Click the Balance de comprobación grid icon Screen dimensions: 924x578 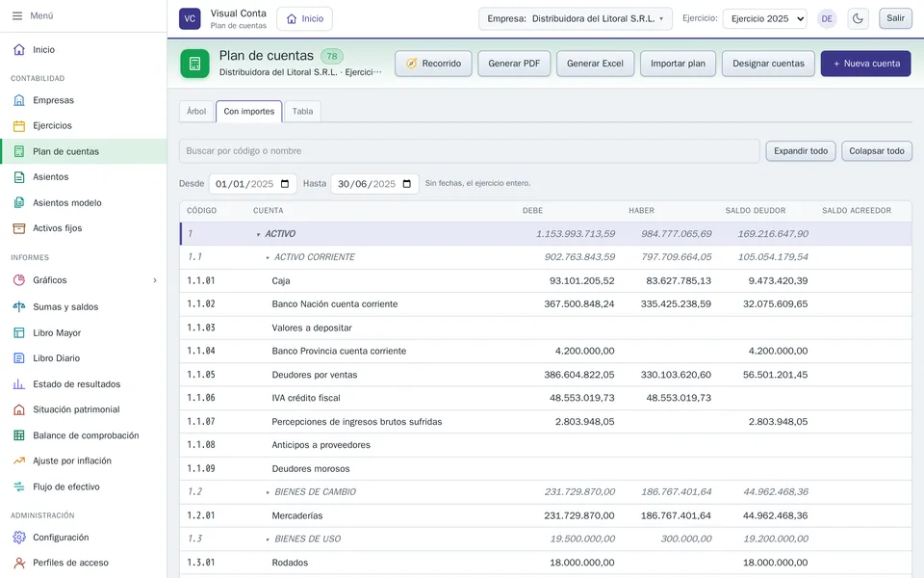pos(19,435)
